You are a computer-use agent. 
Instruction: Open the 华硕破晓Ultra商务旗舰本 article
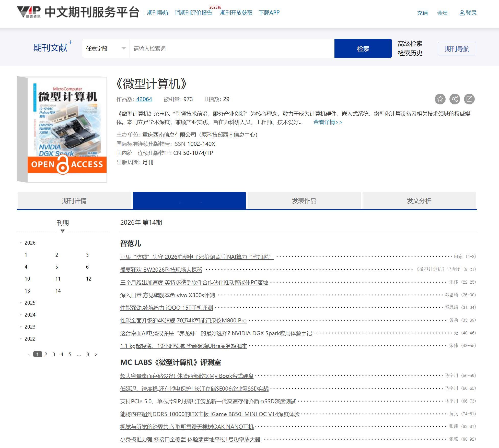(183, 346)
